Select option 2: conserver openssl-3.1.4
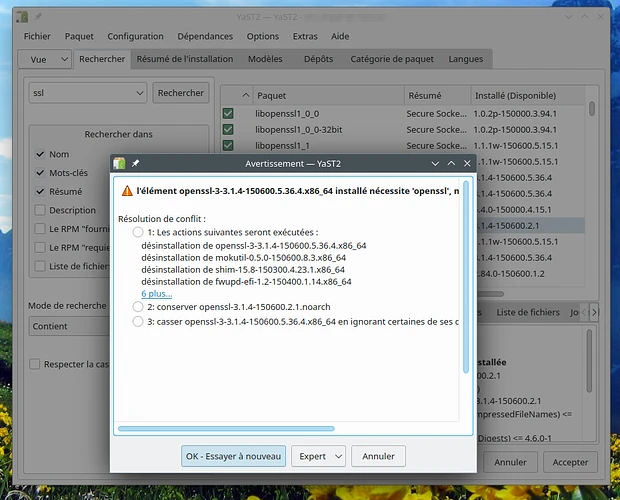Viewport: 620px width, 500px height. point(138,306)
